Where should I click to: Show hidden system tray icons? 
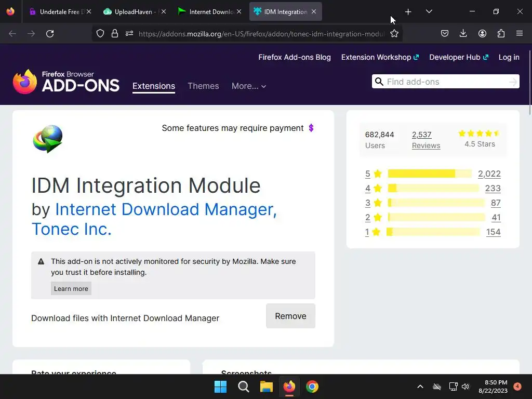click(x=420, y=387)
